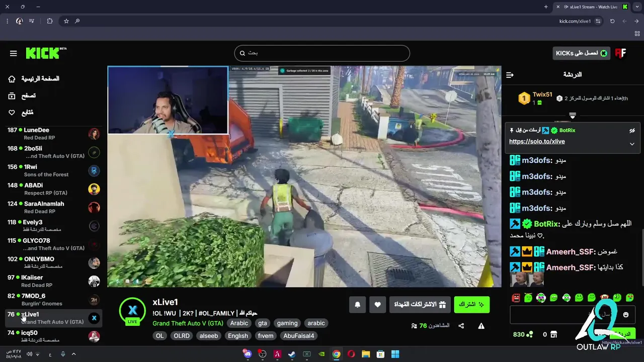644x362 pixels.
Task: Open the Grand Theft Auto V category link
Action: [188, 323]
